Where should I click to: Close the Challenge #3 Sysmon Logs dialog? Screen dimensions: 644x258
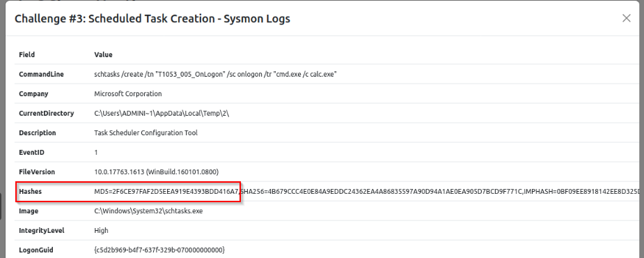626,18
